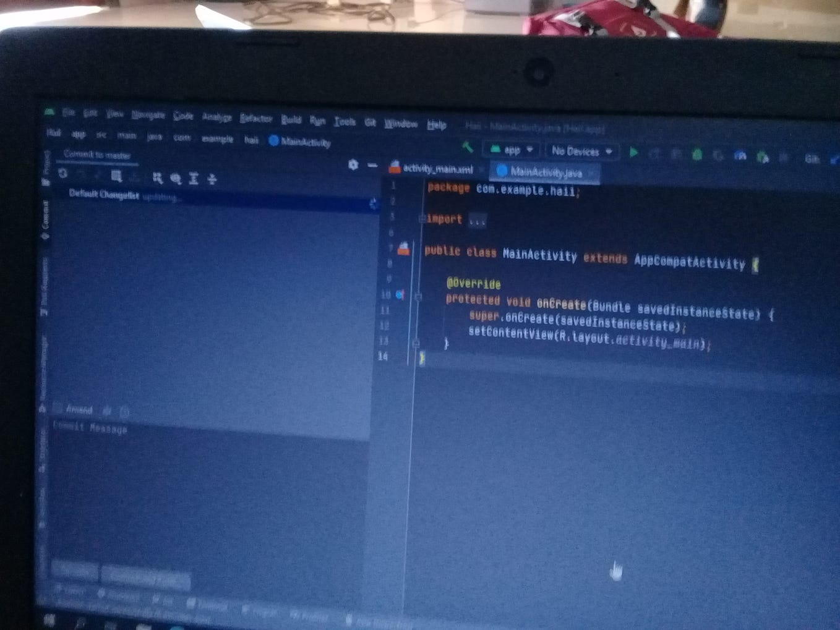Viewport: 840px width, 630px height.
Task: Click the overriding method gutter icon on line 10
Action: click(400, 297)
